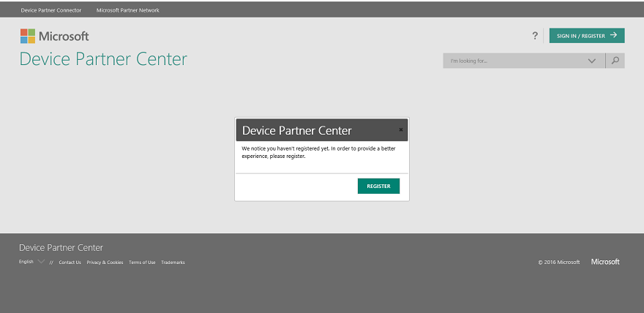Open the Privacy & Cookies link

click(x=105, y=263)
